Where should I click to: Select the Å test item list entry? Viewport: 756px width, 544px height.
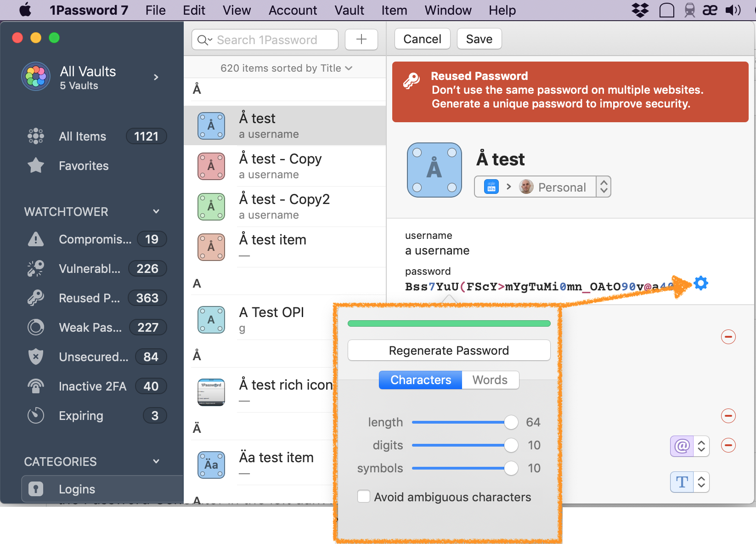285,247
